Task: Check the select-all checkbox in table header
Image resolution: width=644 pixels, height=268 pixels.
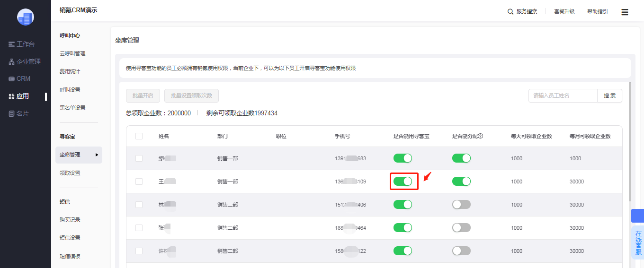Action: [139, 136]
